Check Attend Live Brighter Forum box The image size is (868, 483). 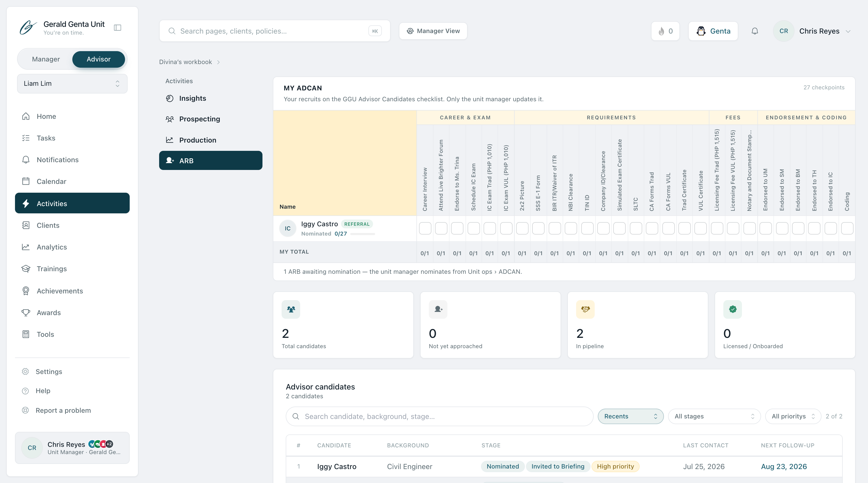(441, 228)
